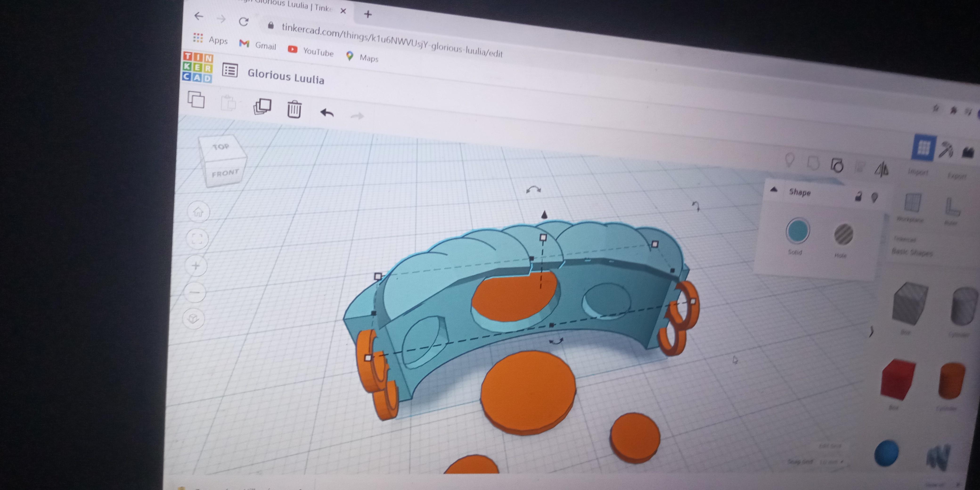
Task: Reload the Tinkercad page
Action: (244, 21)
